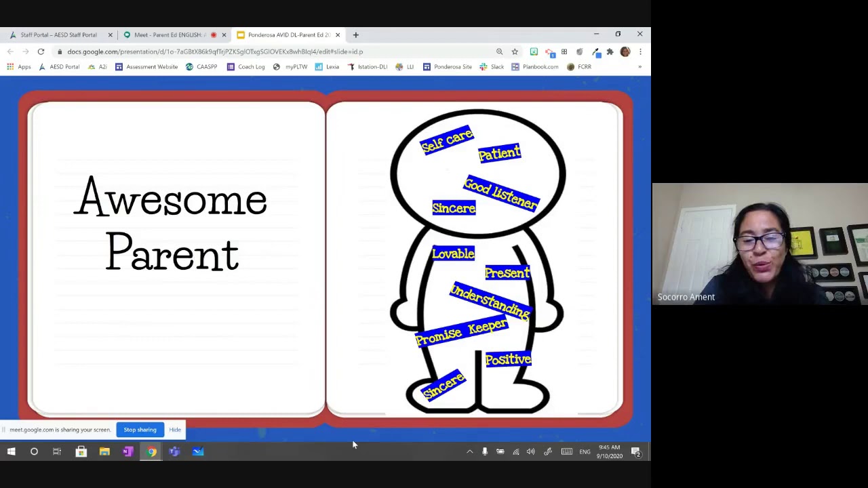Open the CAASPP bookmark
This screenshot has width=868, height=488.
click(x=201, y=66)
